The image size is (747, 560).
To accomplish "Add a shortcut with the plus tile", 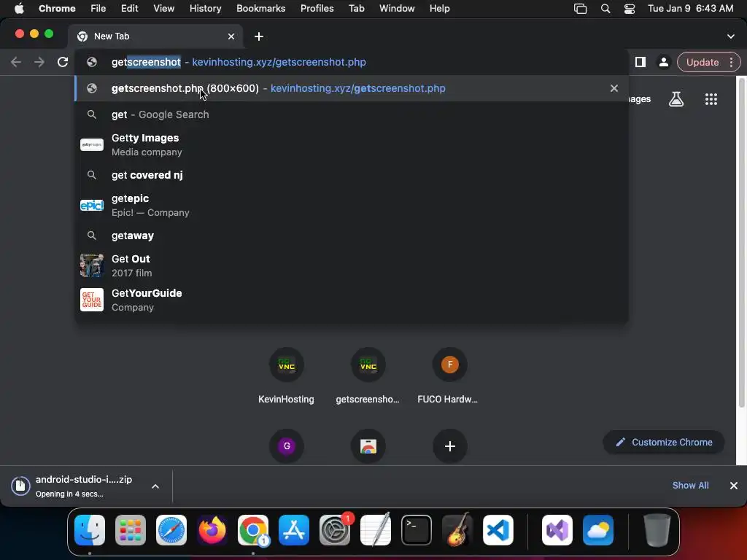I will pyautogui.click(x=449, y=446).
